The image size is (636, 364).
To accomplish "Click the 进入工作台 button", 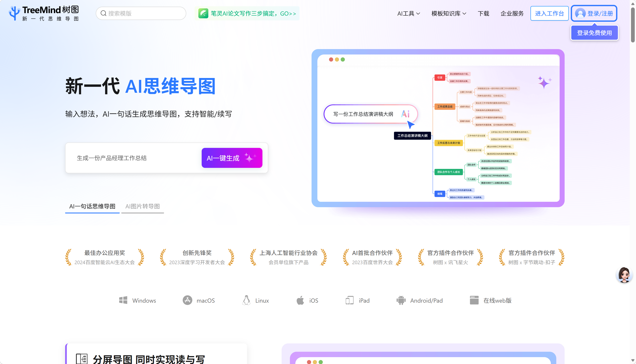I will 549,14.
